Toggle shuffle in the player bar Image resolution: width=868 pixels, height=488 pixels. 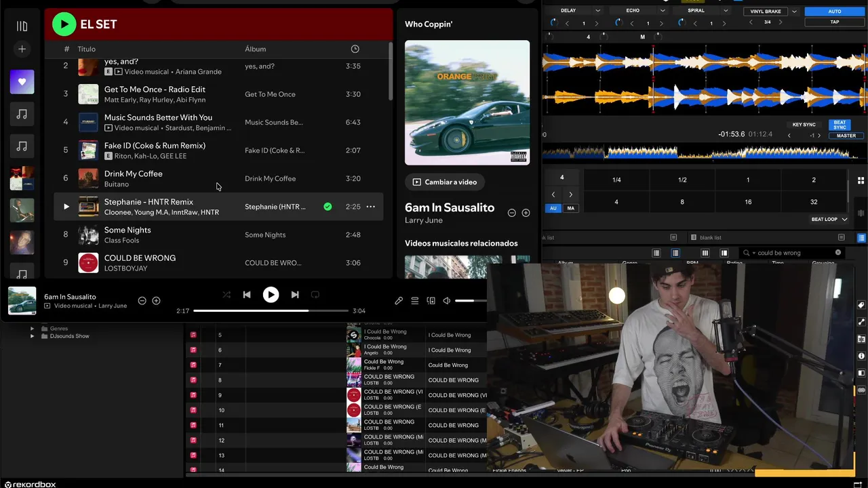point(226,295)
